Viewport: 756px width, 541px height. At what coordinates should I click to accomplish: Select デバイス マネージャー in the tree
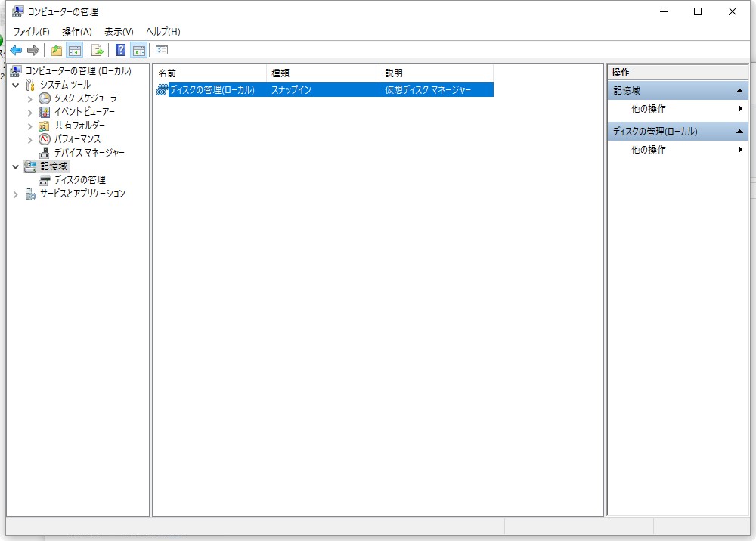[89, 153]
